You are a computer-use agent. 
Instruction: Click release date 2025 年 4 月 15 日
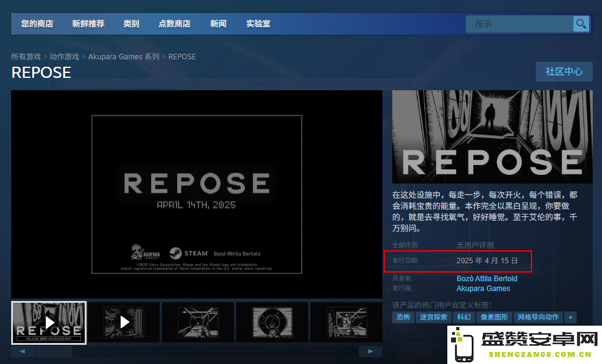click(487, 261)
